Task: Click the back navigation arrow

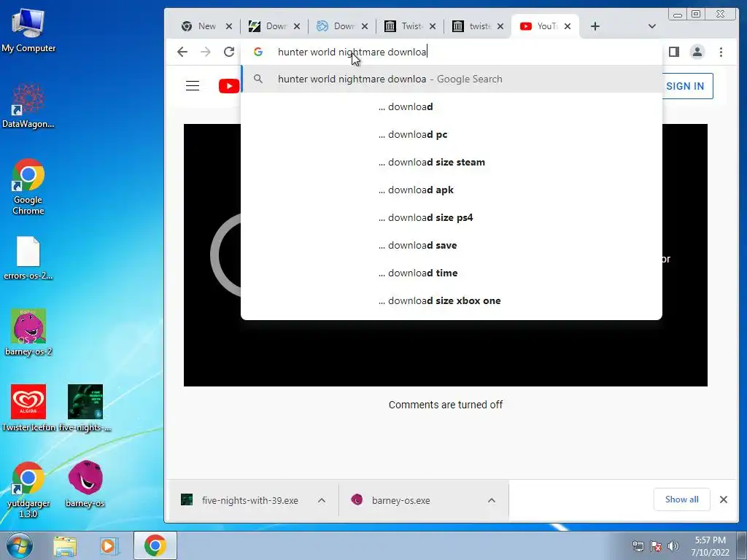Action: [x=182, y=52]
